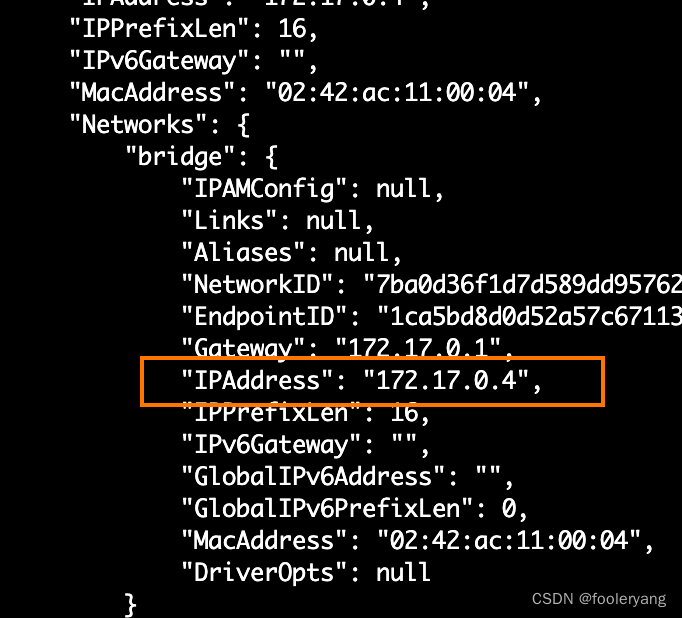Viewport: 682px width, 618px height.
Task: Click the bridge "IPv6Gateway" key
Action: (x=271, y=444)
